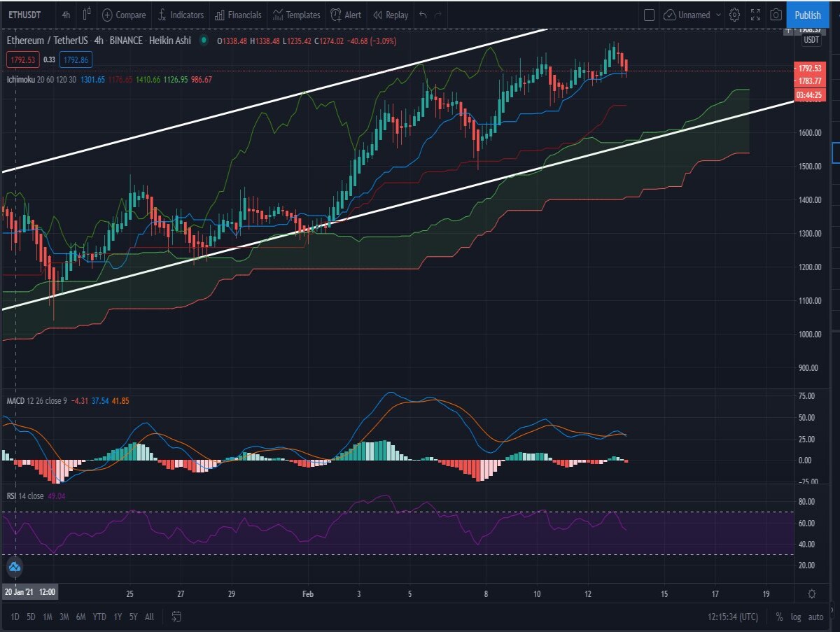Enter fullscreen mode

[x=755, y=15]
